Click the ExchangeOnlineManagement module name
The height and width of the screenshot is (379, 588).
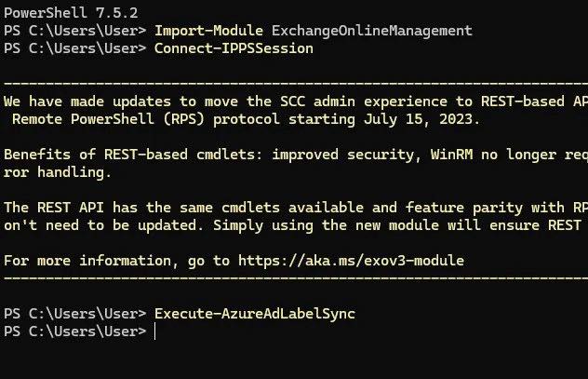point(371,31)
